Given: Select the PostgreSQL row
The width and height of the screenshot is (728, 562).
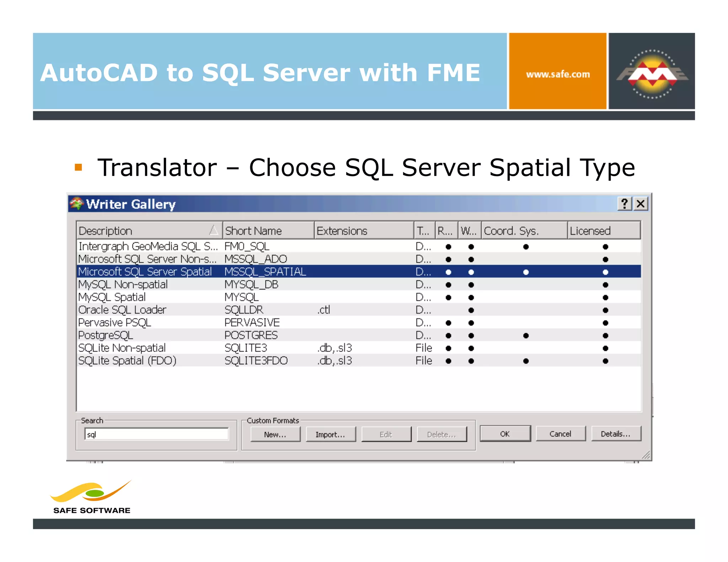Looking at the screenshot, I should 359,335.
